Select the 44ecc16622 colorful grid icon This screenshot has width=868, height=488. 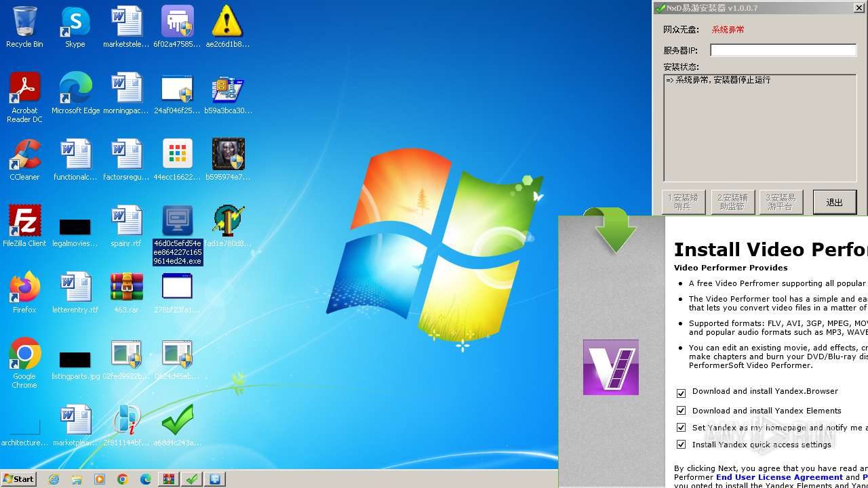(x=177, y=160)
